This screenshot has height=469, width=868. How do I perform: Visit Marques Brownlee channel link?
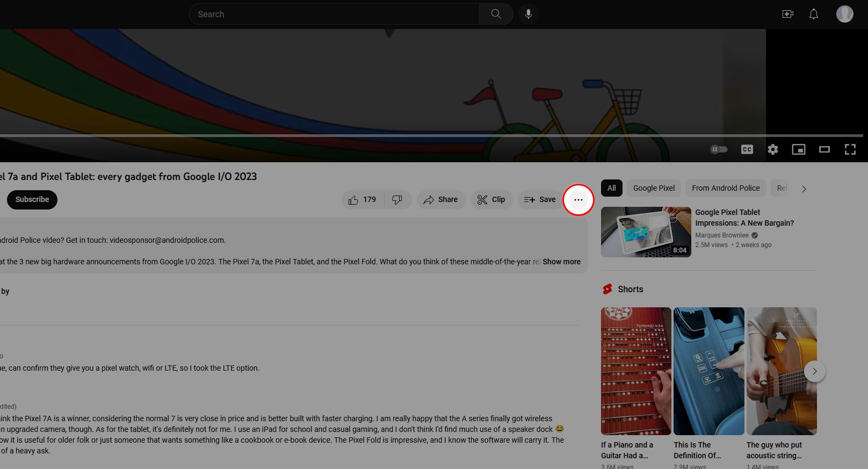tap(722, 235)
